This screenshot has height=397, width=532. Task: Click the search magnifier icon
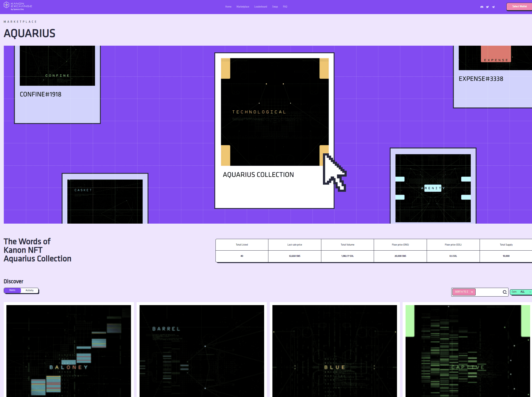(504, 292)
